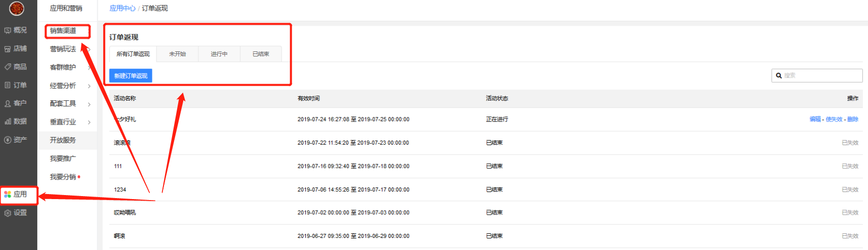The image size is (868, 250).
Task: Switch to 未开始 tab
Action: 177,54
